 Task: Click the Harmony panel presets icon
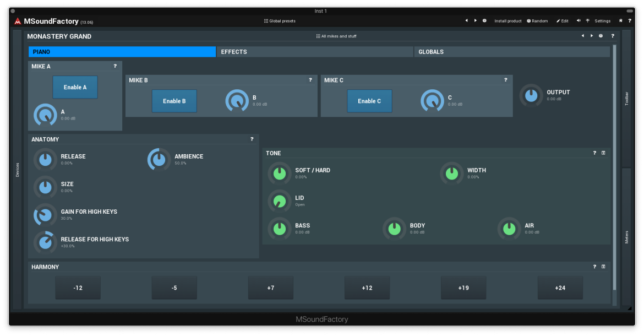[603, 267]
